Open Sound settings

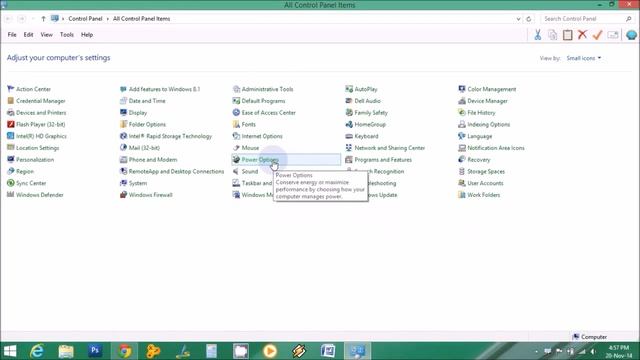click(245, 171)
